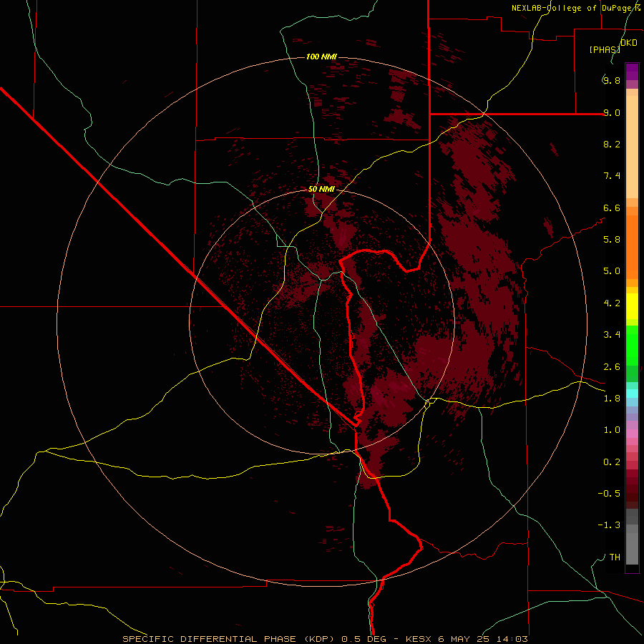The width and height of the screenshot is (644, 644).
Task: Click the -1.3 legend value
Action: tap(609, 525)
